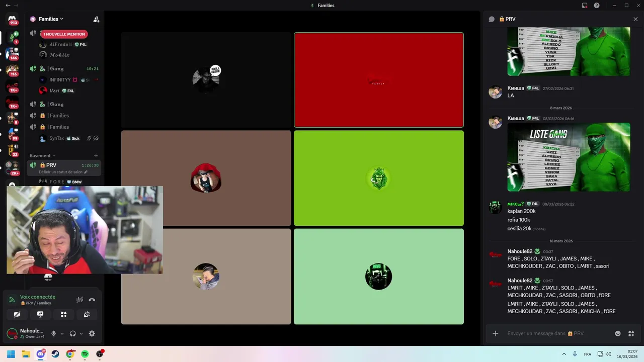This screenshot has height=362, width=644.
Task: Toggle microphone mute next to Nahoule
Action: point(53,333)
